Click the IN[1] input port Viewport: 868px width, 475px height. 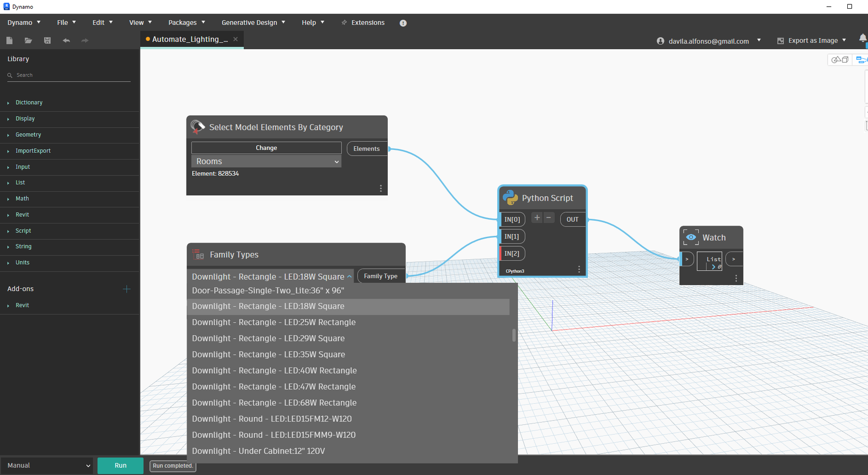(512, 236)
